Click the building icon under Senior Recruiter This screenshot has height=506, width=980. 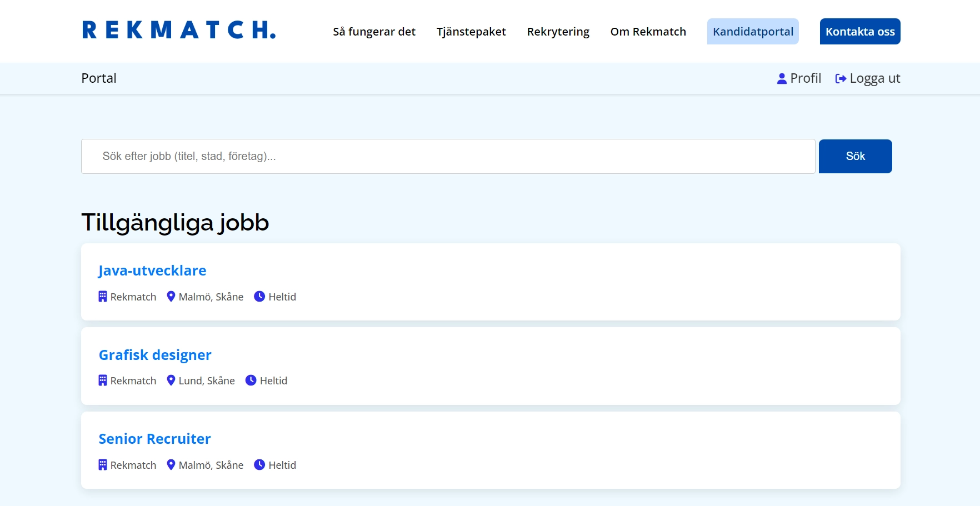pos(102,465)
